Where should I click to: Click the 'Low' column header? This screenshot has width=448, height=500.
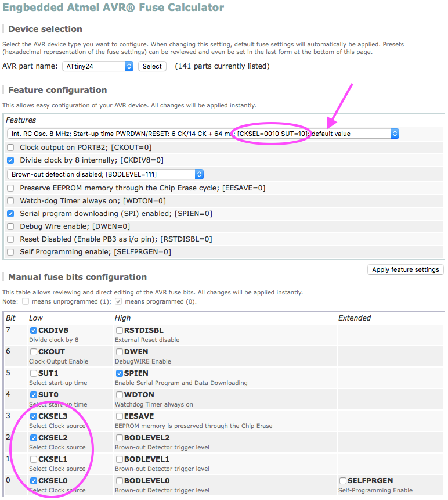(35, 318)
